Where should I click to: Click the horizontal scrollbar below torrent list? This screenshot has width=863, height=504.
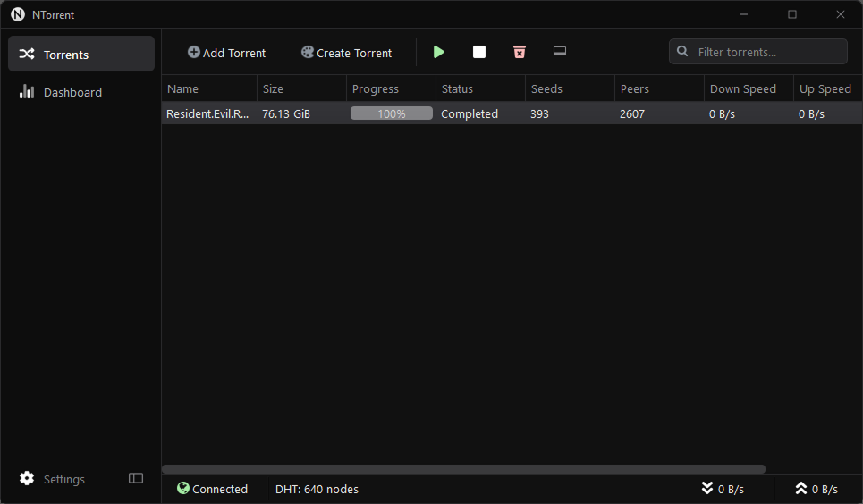pyautogui.click(x=463, y=469)
